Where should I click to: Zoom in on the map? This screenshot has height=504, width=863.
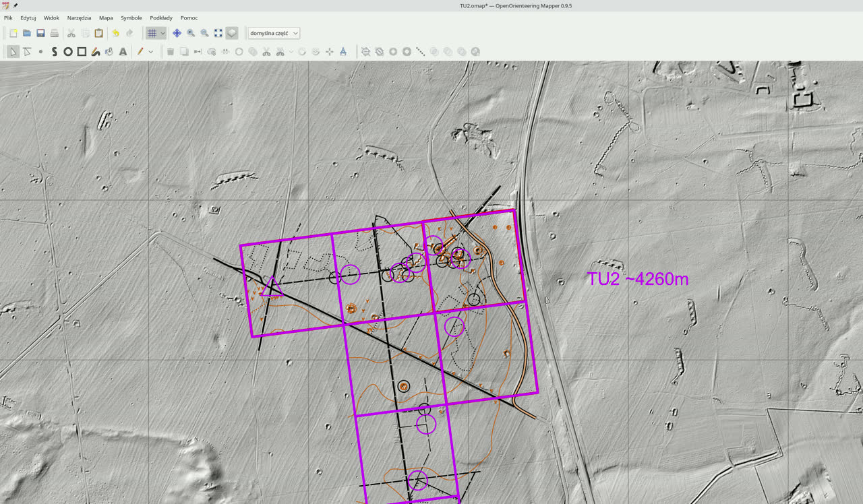[x=191, y=33]
